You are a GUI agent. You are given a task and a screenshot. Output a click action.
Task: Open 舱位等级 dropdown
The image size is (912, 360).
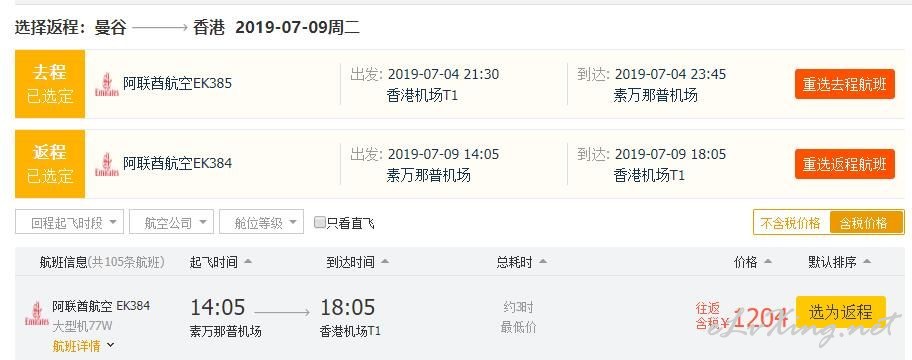[262, 222]
